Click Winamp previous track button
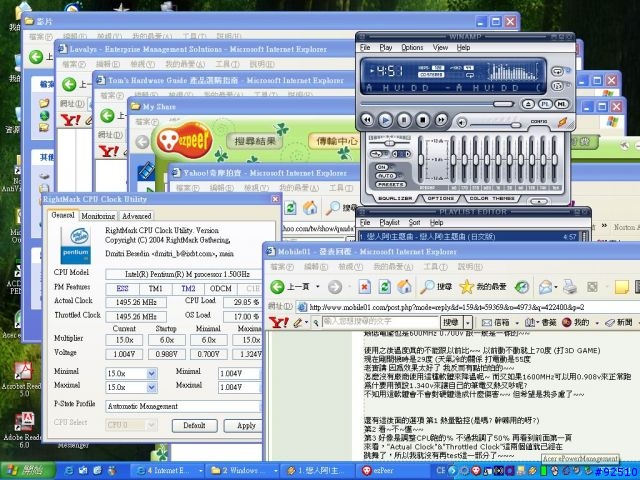 pos(367,120)
